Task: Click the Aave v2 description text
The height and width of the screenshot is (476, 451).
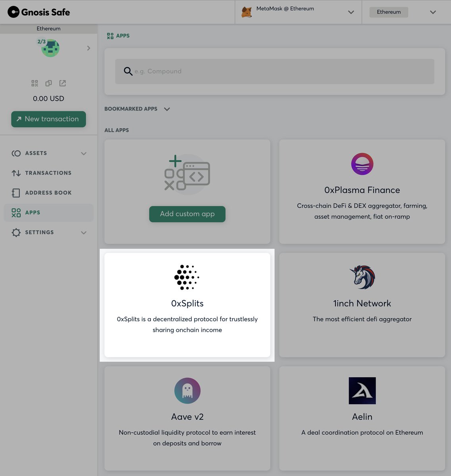Action: 187,438
